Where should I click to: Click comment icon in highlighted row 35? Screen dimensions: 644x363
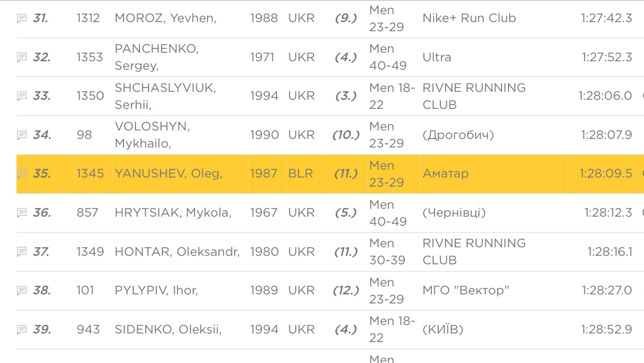[22, 174]
